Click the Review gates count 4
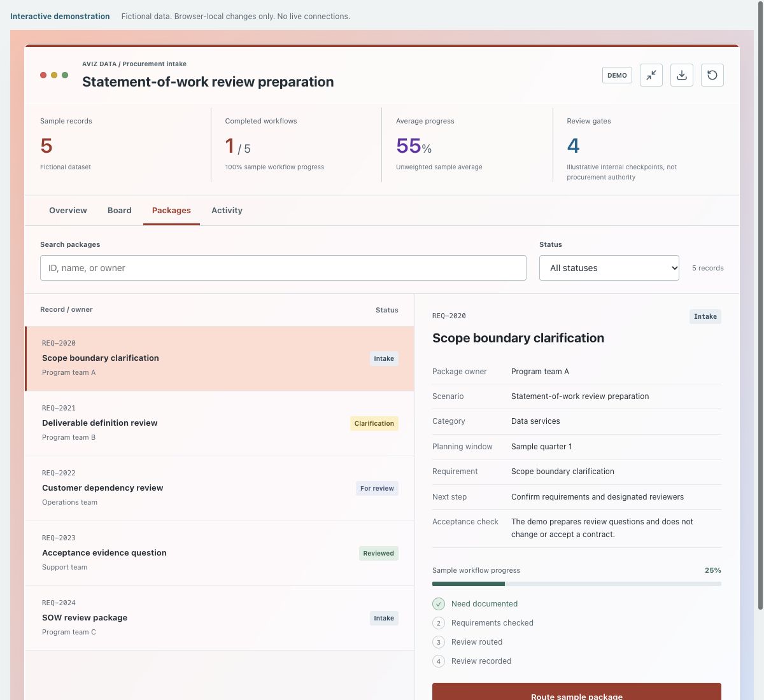The height and width of the screenshot is (700, 764). click(x=573, y=146)
